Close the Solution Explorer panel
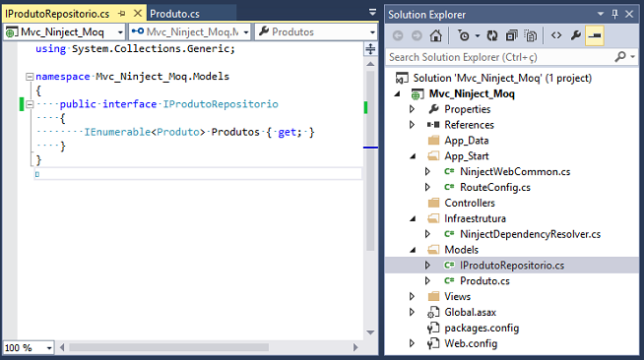Image resolution: width=644 pixels, height=360 pixels. tap(629, 14)
